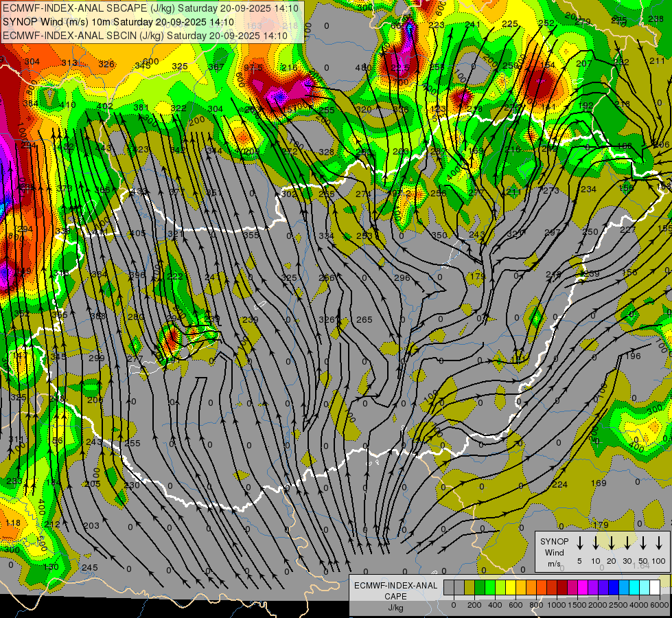Click the '50' speed label in the wind legend

tap(643, 561)
